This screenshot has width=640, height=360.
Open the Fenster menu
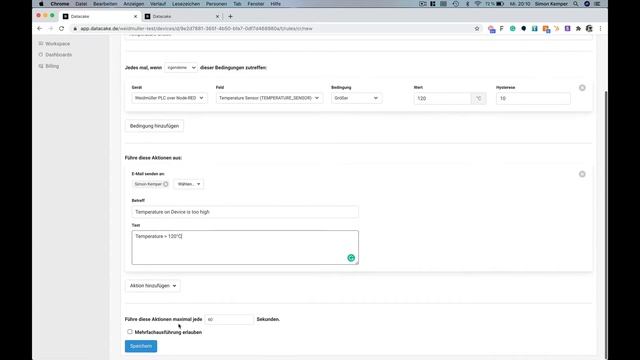tap(256, 4)
